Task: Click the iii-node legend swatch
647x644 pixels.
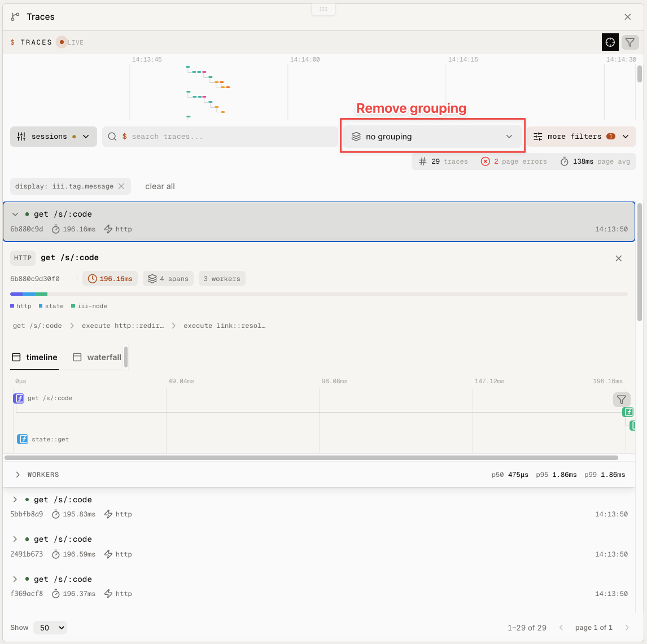Action: click(73, 306)
